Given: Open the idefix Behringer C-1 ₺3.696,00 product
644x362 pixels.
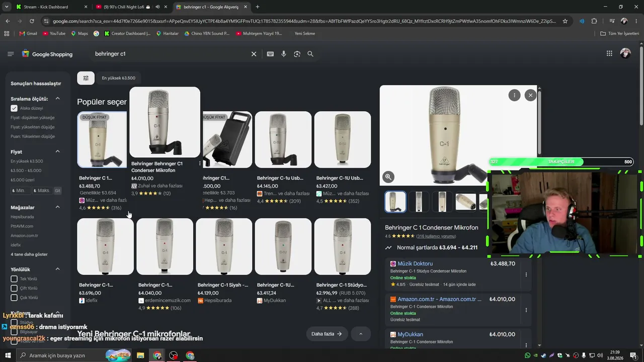Looking at the screenshot, I should click(x=105, y=261).
